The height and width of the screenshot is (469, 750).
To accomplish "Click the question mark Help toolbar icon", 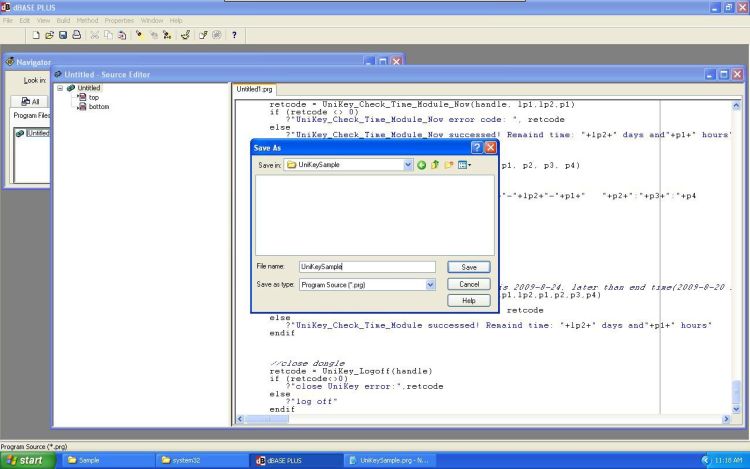I will click(x=234, y=35).
